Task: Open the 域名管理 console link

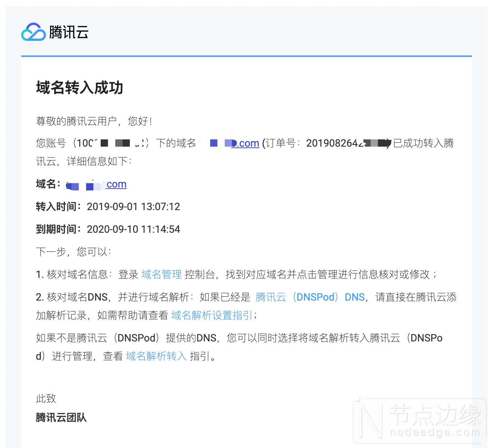Action: [162, 274]
